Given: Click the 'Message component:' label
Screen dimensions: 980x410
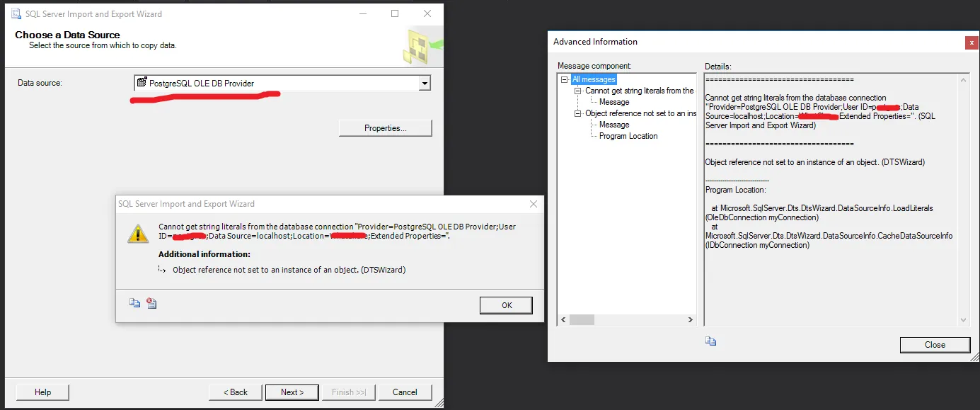Looking at the screenshot, I should (x=594, y=66).
